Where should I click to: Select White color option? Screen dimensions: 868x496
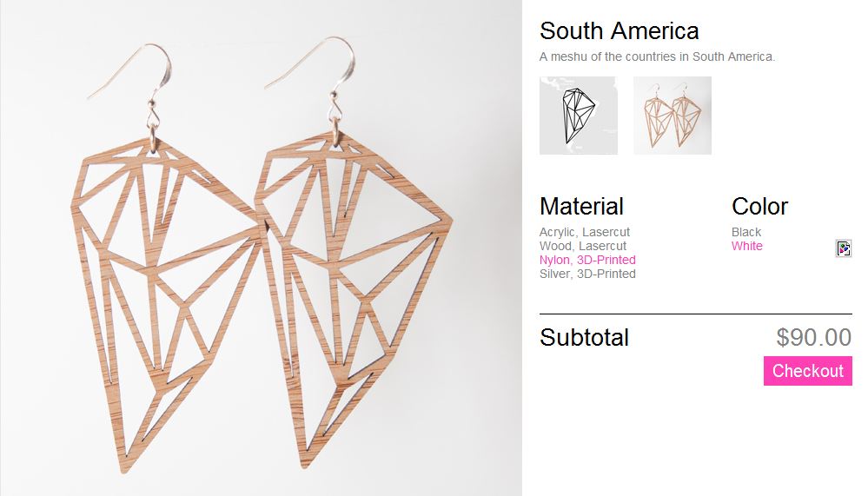[746, 246]
